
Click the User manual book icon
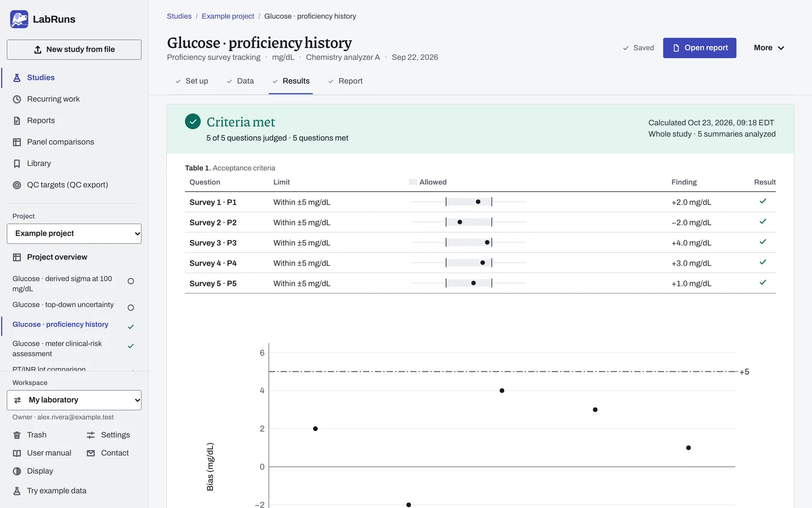pyautogui.click(x=17, y=453)
